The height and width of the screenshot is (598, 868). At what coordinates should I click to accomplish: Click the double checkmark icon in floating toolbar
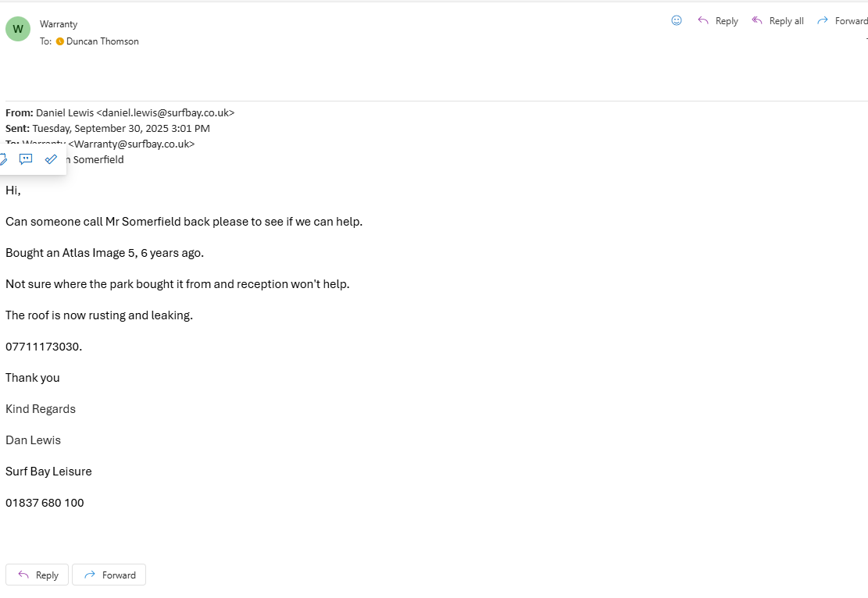(x=51, y=159)
